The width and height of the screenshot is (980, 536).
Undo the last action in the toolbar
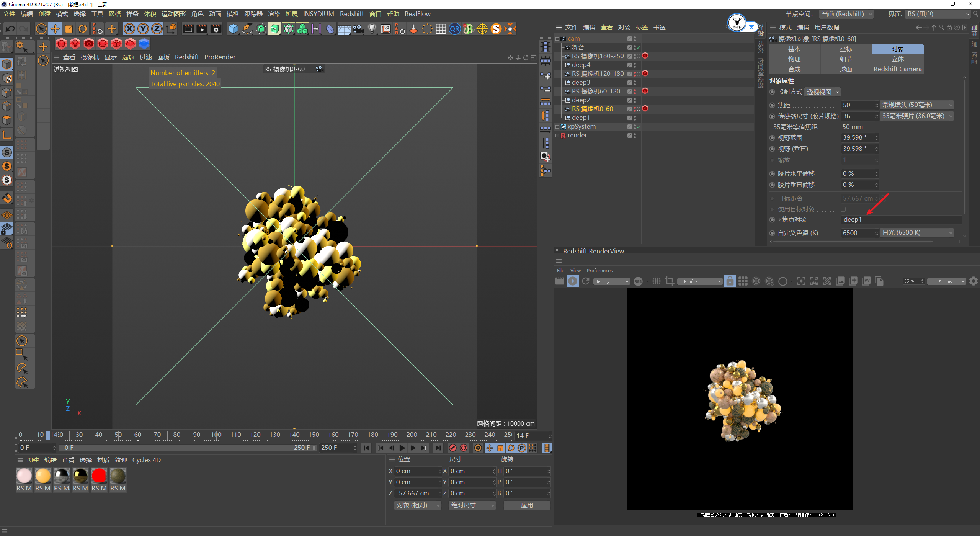(x=10, y=29)
